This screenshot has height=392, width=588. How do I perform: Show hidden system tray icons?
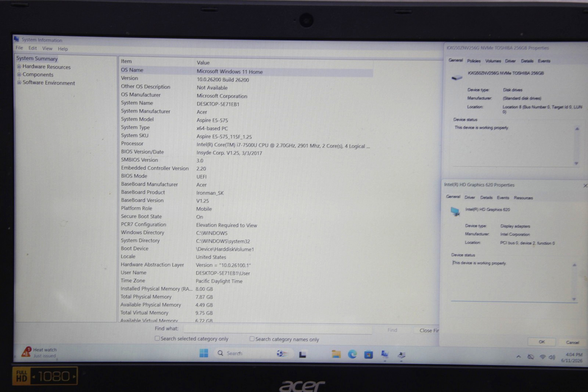[518, 356]
